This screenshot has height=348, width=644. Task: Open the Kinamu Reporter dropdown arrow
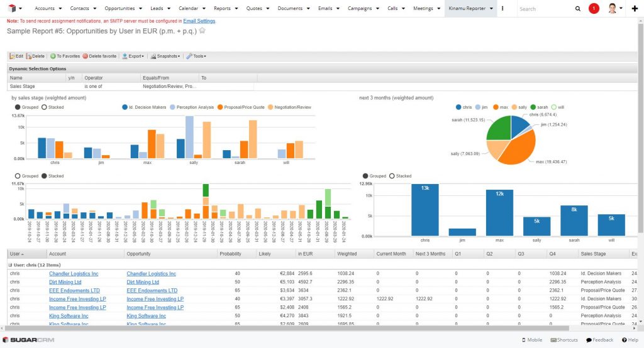coord(491,8)
